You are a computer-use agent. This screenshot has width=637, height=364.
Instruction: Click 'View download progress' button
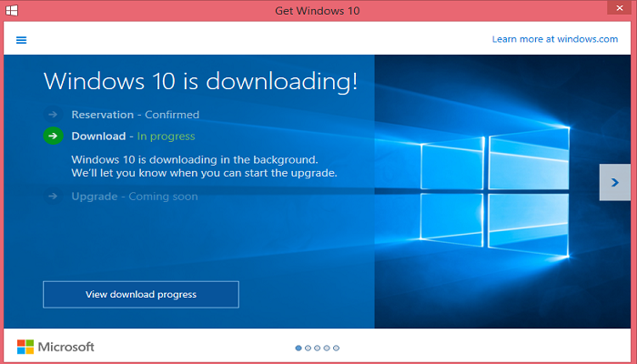pyautogui.click(x=141, y=294)
